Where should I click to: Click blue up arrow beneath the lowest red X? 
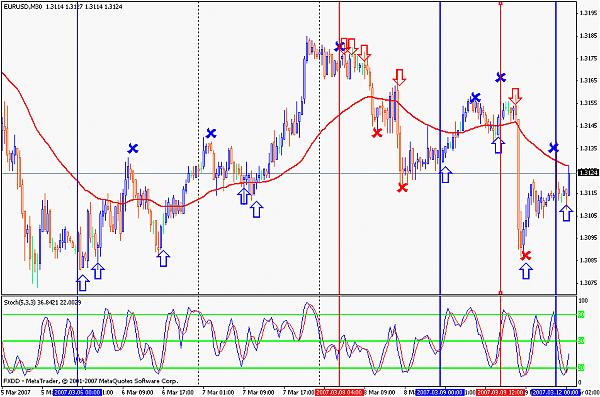[x=526, y=270]
